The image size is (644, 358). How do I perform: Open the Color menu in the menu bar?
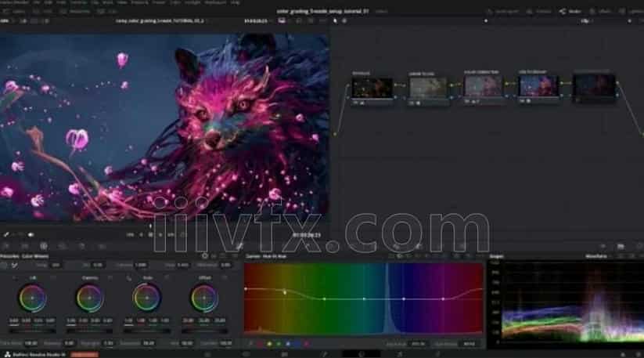175,2
